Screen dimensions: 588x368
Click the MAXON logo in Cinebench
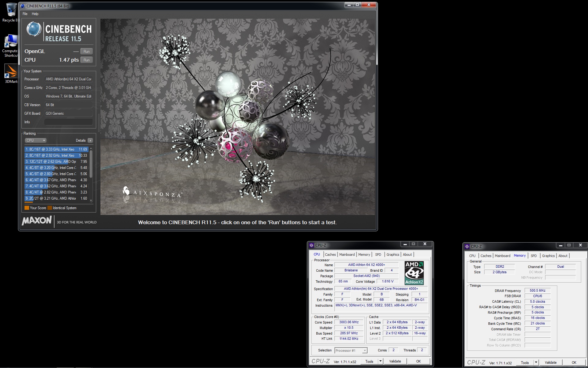(37, 220)
